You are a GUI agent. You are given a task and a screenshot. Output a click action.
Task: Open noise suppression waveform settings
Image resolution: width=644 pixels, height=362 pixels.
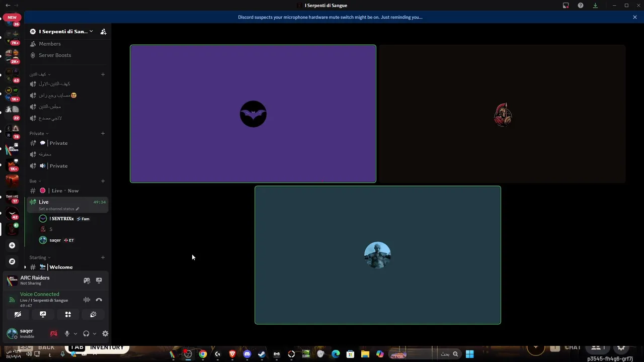pyautogui.click(x=87, y=300)
